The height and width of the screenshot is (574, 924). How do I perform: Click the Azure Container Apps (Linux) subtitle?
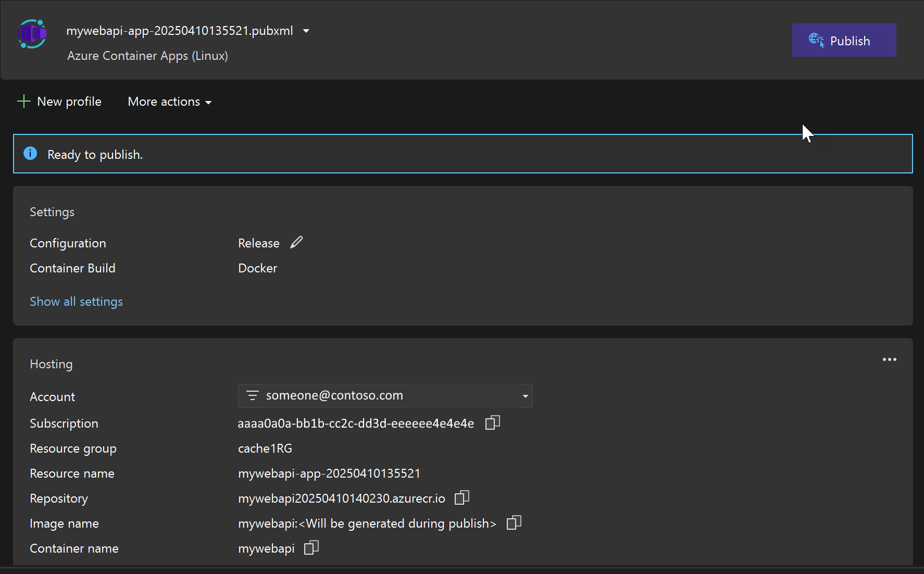[x=147, y=56]
